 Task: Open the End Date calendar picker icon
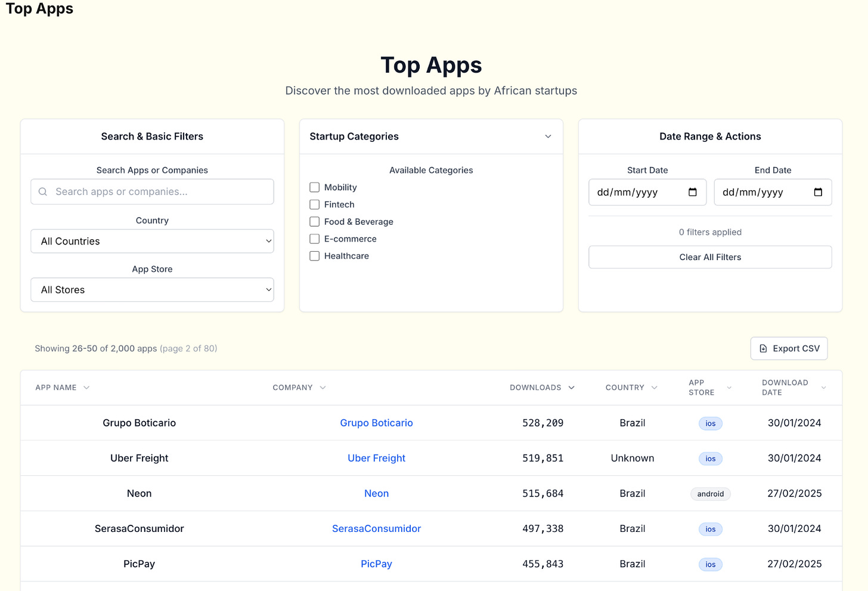[x=818, y=192]
